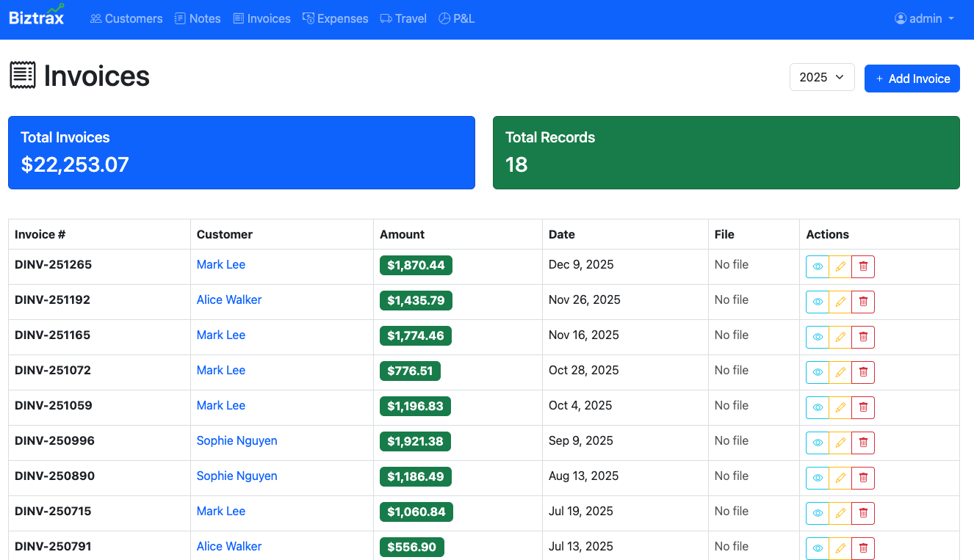974x560 pixels.
Task: Click the green $1,435.79 amount badge
Action: [416, 300]
